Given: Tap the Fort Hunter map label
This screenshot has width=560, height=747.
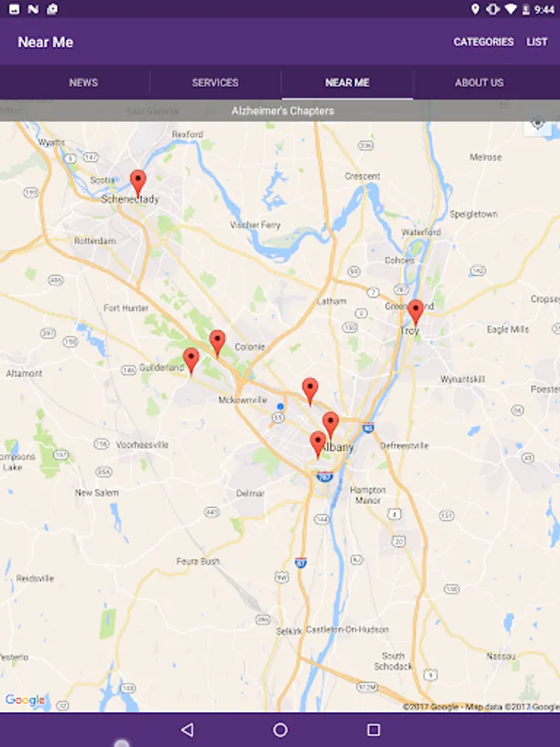Looking at the screenshot, I should (126, 308).
